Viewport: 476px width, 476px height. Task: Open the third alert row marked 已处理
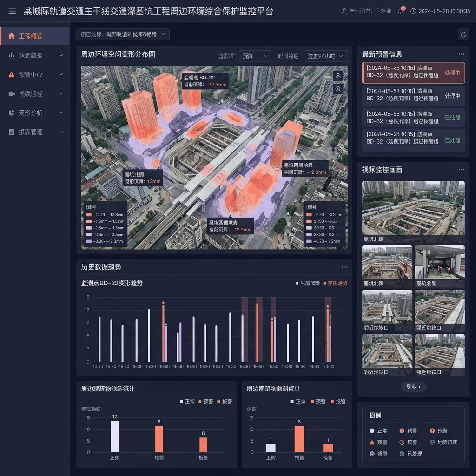click(x=413, y=118)
